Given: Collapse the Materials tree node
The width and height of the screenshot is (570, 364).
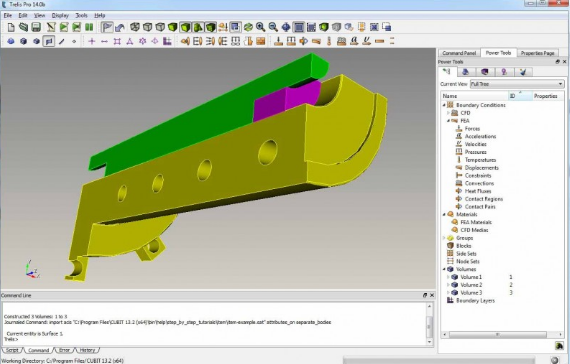Looking at the screenshot, I should pos(444,215).
